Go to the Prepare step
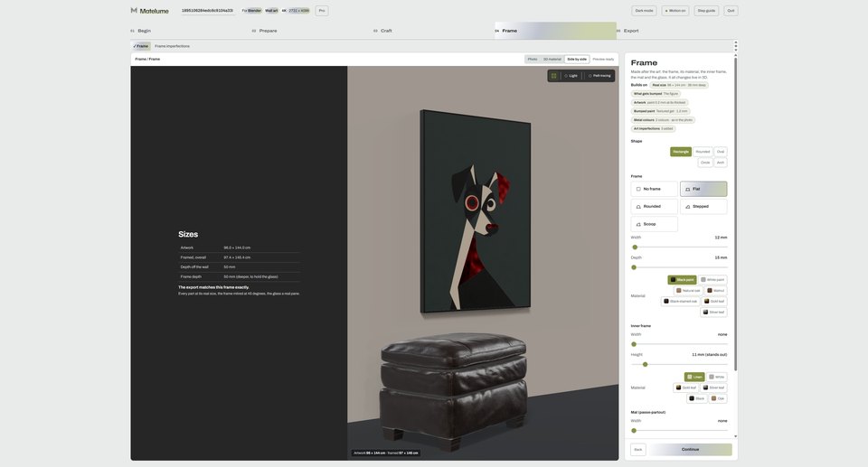This screenshot has width=868, height=467. [312, 31]
